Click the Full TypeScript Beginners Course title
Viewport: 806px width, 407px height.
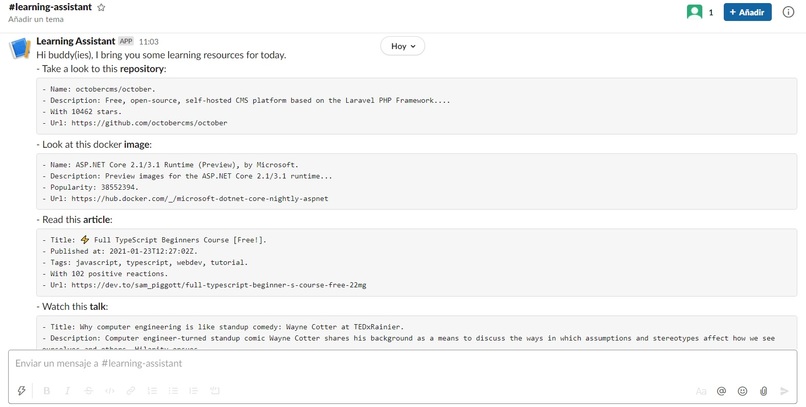[154, 240]
